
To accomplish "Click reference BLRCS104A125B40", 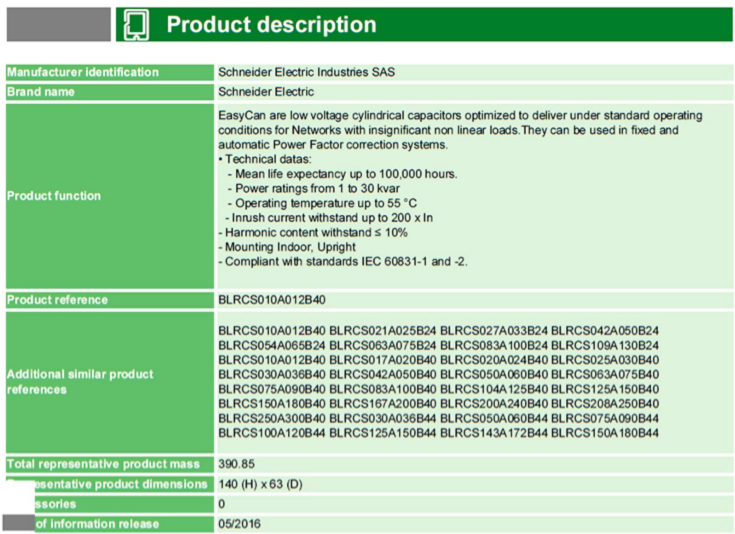I will [x=494, y=389].
